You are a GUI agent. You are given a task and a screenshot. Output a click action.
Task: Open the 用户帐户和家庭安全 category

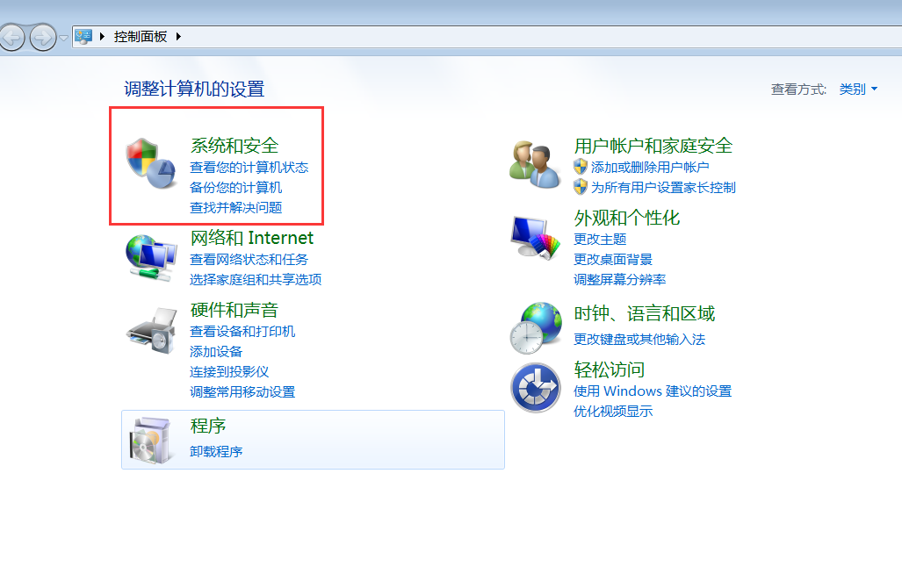tap(653, 146)
